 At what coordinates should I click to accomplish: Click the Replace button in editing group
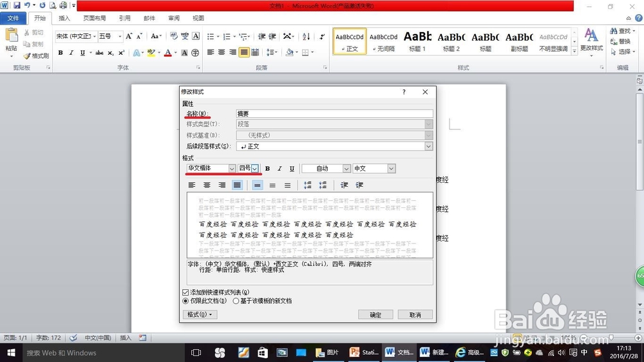(x=621, y=41)
